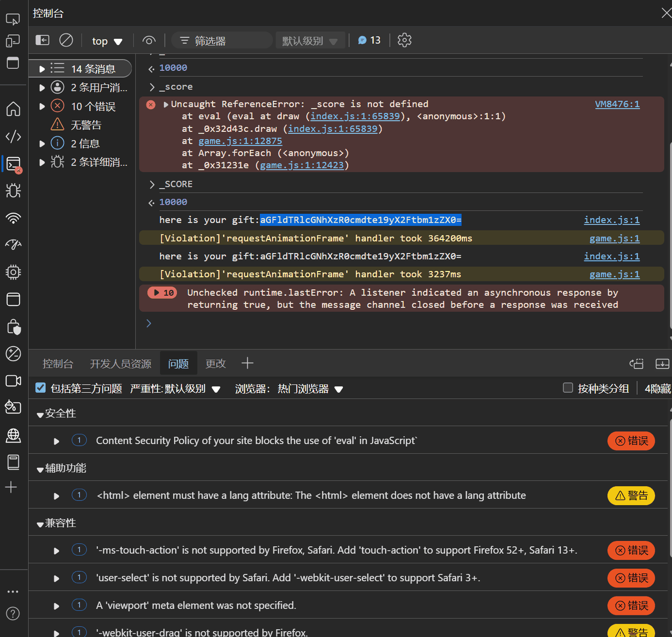Open the Performance gauge tool icon
This screenshot has height=637, width=672.
click(x=13, y=245)
